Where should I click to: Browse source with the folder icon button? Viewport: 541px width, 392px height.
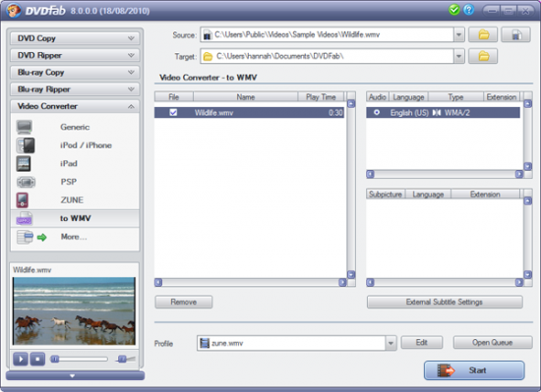[483, 34]
